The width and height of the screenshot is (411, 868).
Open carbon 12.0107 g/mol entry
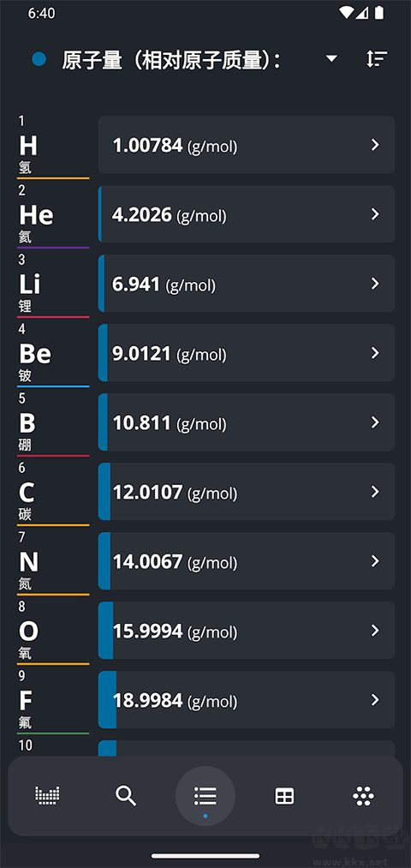click(246, 492)
